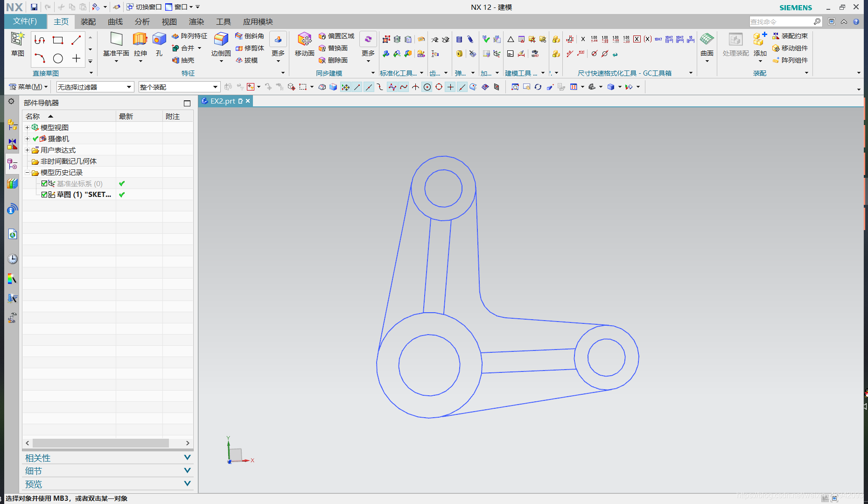Select the circle sketch tool
The height and width of the screenshot is (504, 868).
point(58,58)
